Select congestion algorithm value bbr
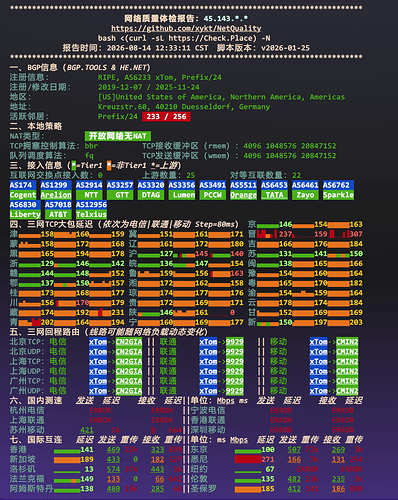Screen dimensions: 398x500 point(91,146)
